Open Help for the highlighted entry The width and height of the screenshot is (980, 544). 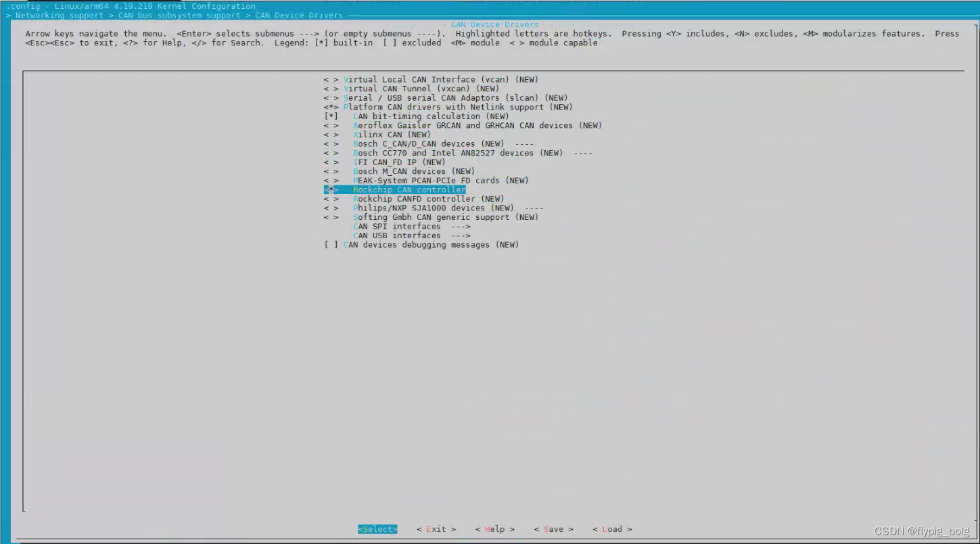click(494, 528)
